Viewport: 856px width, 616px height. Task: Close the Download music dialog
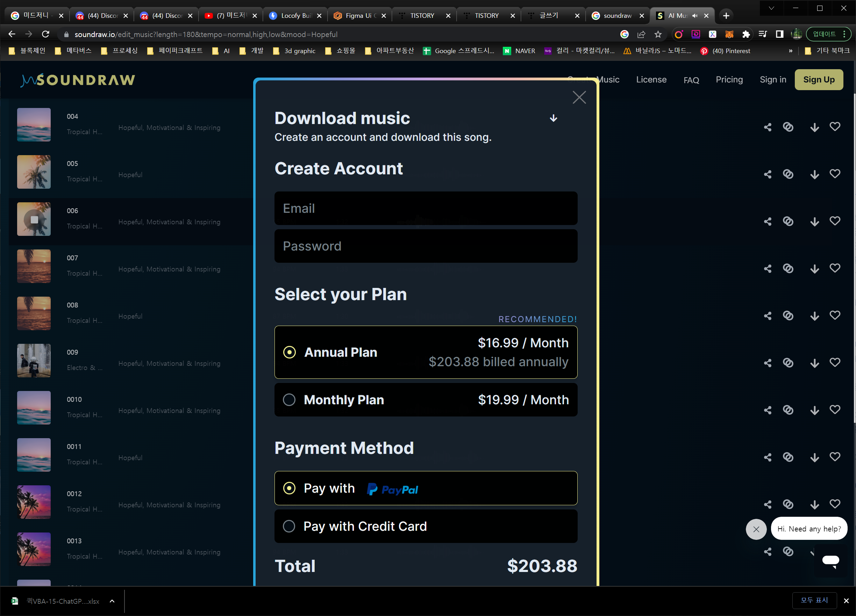pyautogui.click(x=579, y=97)
